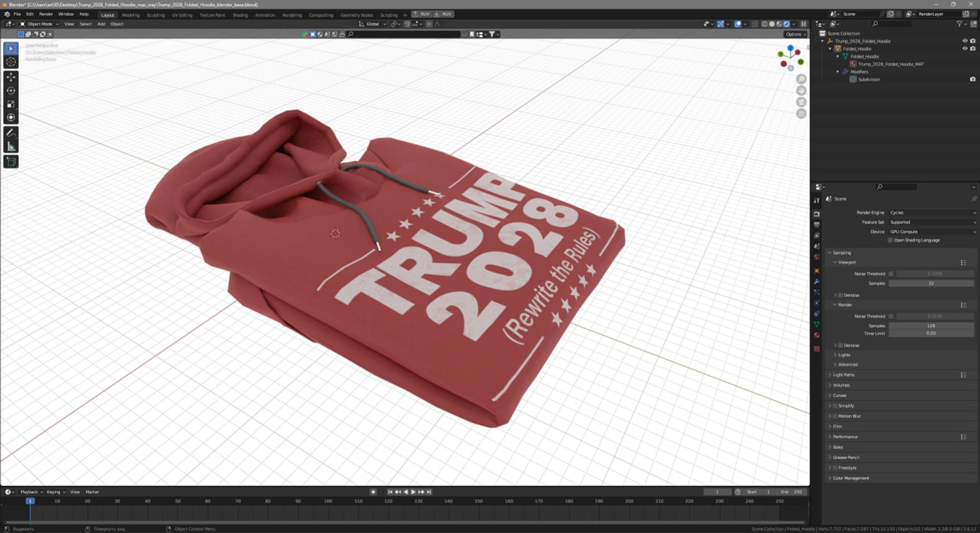The width and height of the screenshot is (980, 533).
Task: Activate the Transform tool
Action: tap(11, 117)
